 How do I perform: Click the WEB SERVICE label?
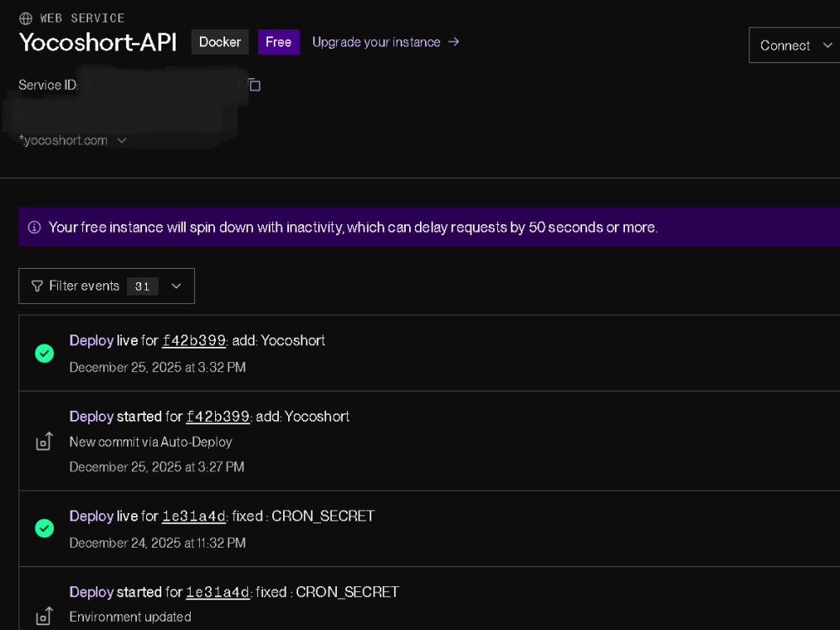tap(82, 18)
